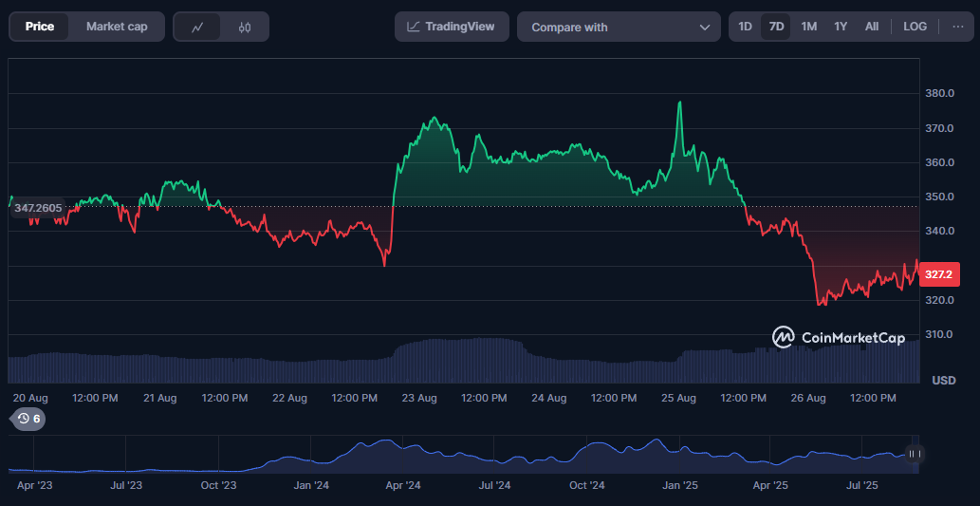The height and width of the screenshot is (506, 980).
Task: Click Jan '24 on the overview timeline
Action: point(311,485)
